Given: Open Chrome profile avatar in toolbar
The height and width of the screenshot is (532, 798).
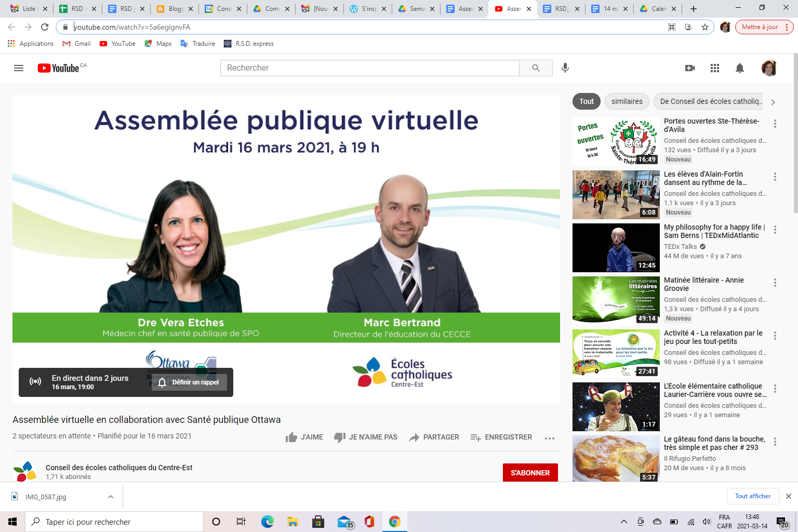Looking at the screenshot, I should 725,27.
